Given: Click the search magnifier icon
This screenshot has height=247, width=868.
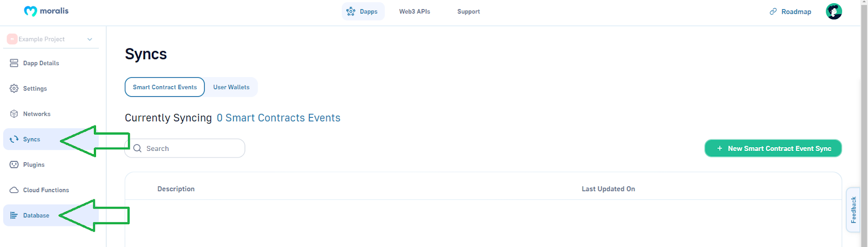Looking at the screenshot, I should (x=137, y=148).
